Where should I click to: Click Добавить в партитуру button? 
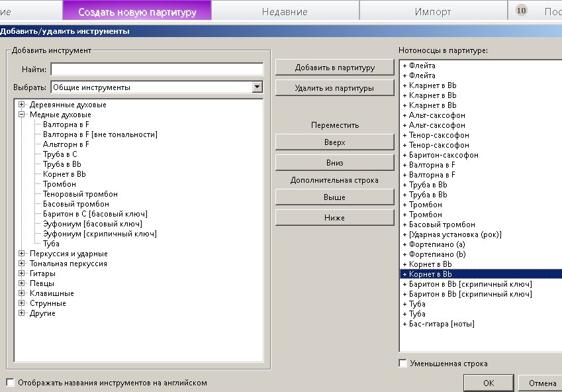point(335,68)
